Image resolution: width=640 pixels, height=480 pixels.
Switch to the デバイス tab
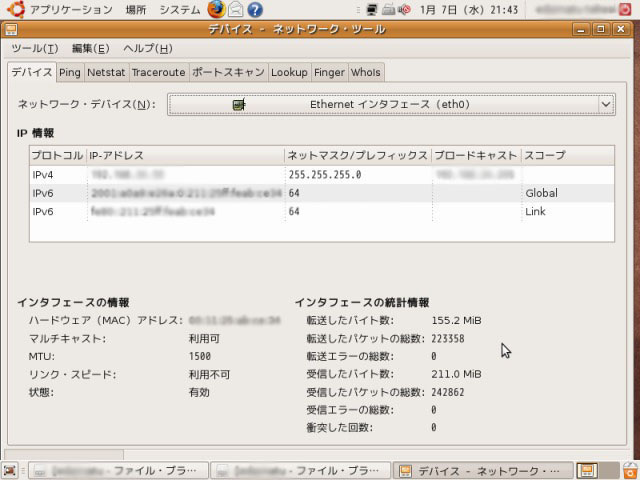(x=32, y=72)
